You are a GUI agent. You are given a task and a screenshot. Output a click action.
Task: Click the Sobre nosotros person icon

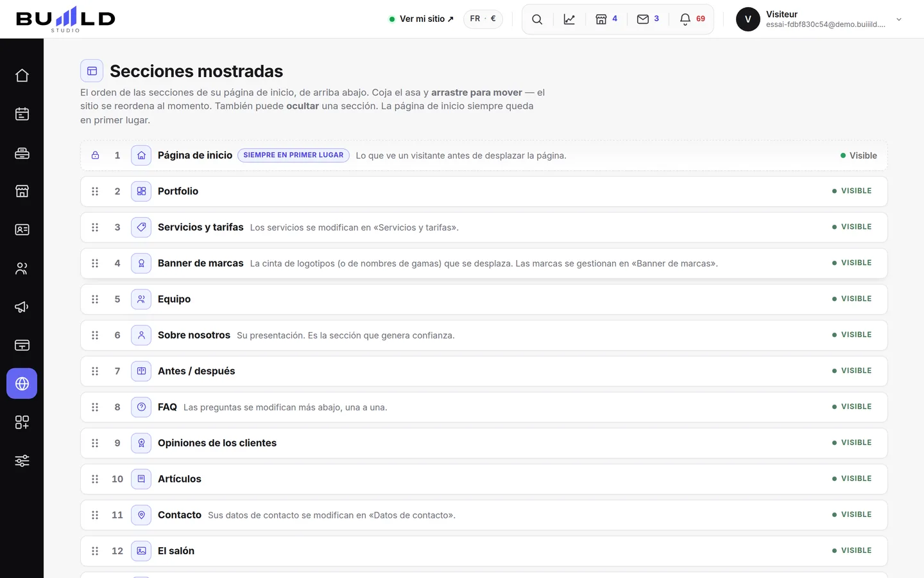[x=141, y=335]
